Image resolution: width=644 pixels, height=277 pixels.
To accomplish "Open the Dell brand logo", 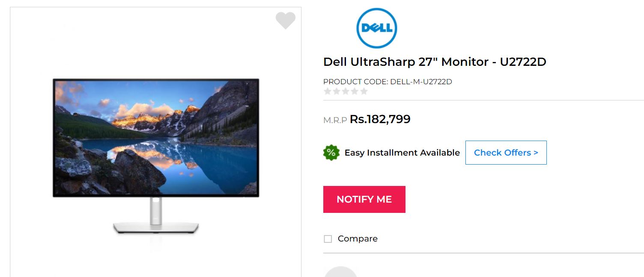I will click(x=377, y=28).
